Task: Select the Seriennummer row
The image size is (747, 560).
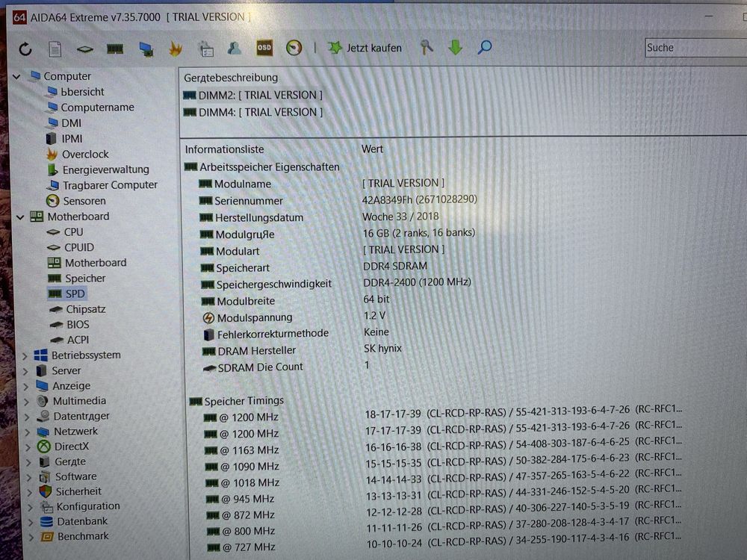Action: click(x=338, y=200)
